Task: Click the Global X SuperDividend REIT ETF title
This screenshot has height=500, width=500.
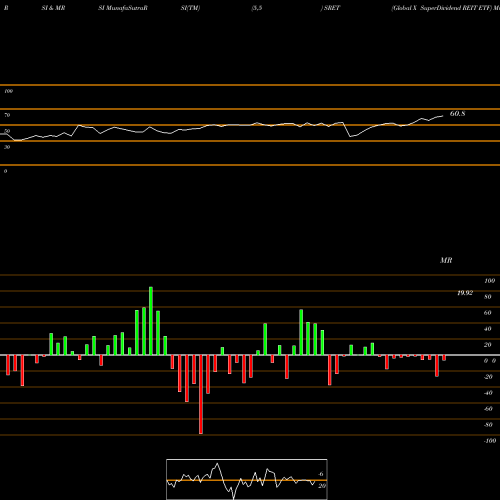Action: coord(441,8)
